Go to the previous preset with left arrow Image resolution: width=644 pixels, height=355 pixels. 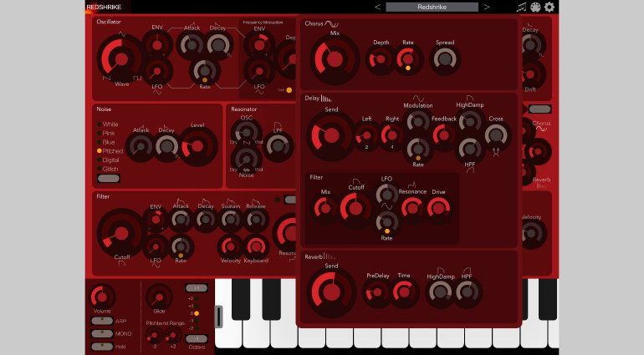(377, 8)
